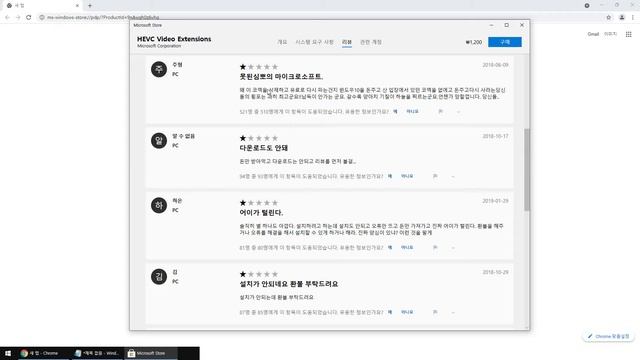The height and width of the screenshot is (360, 640).
Task: Reload the page in Chrome
Action: coord(29,17)
